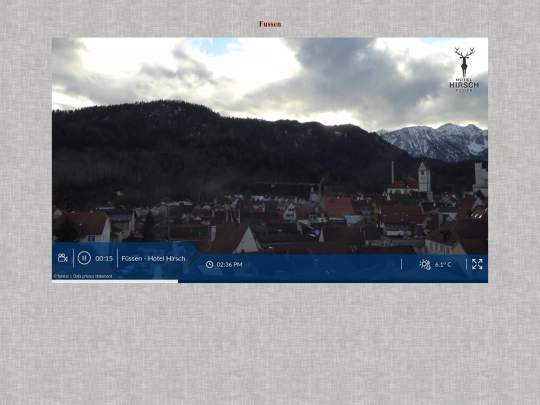The width and height of the screenshot is (540, 405).
Task: Select the 'Füssen - Hotel Hirsch' title
Action: pyautogui.click(x=153, y=259)
